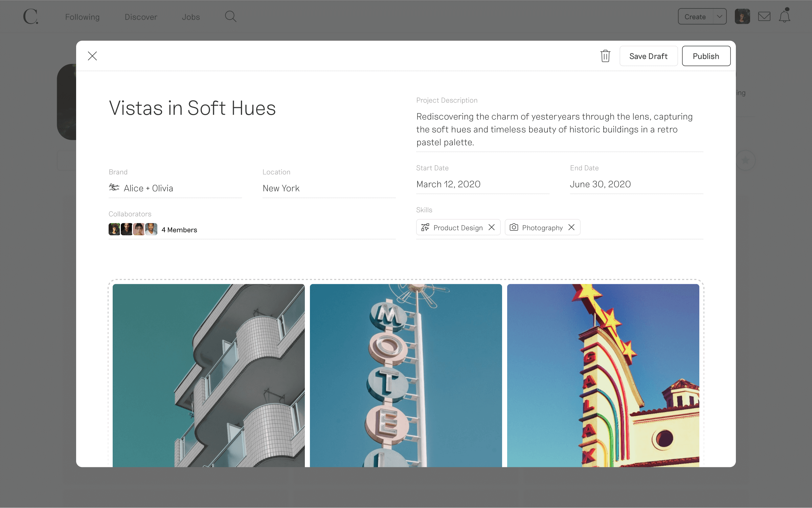Remove the Product Design skill tag

[x=492, y=227]
